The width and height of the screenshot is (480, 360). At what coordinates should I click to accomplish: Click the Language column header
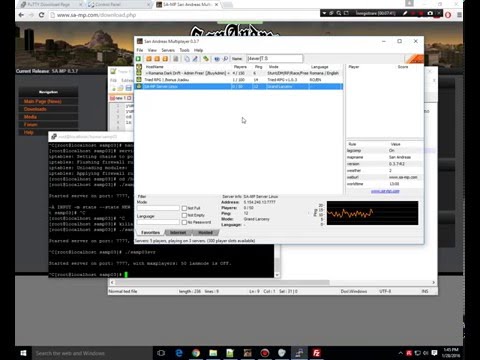[319, 67]
